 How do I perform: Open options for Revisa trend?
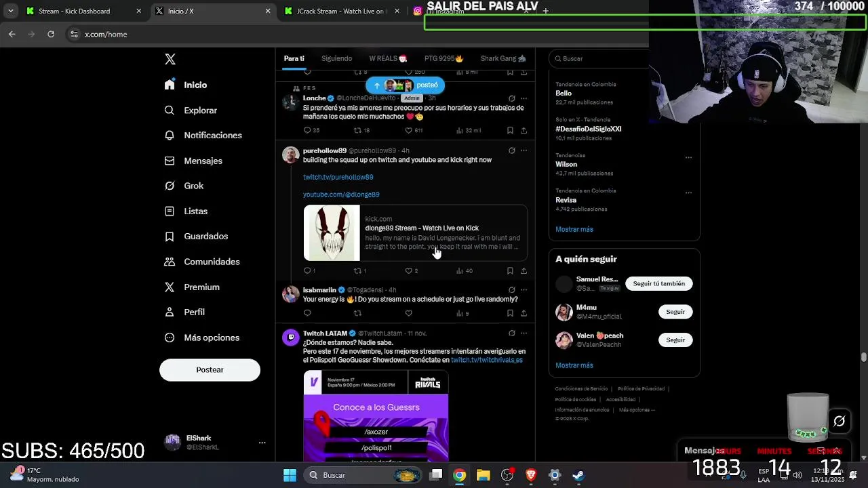pos(688,192)
